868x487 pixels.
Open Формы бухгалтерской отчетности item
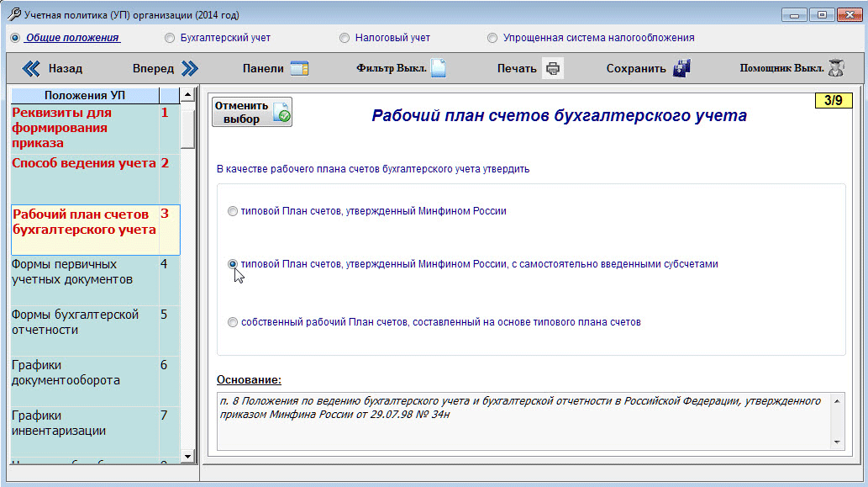(x=95, y=331)
